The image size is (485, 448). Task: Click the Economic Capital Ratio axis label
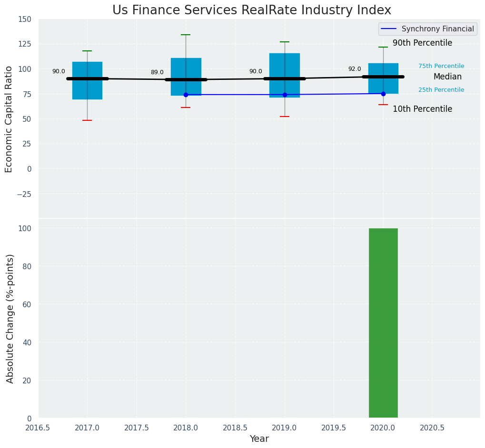pyautogui.click(x=9, y=119)
